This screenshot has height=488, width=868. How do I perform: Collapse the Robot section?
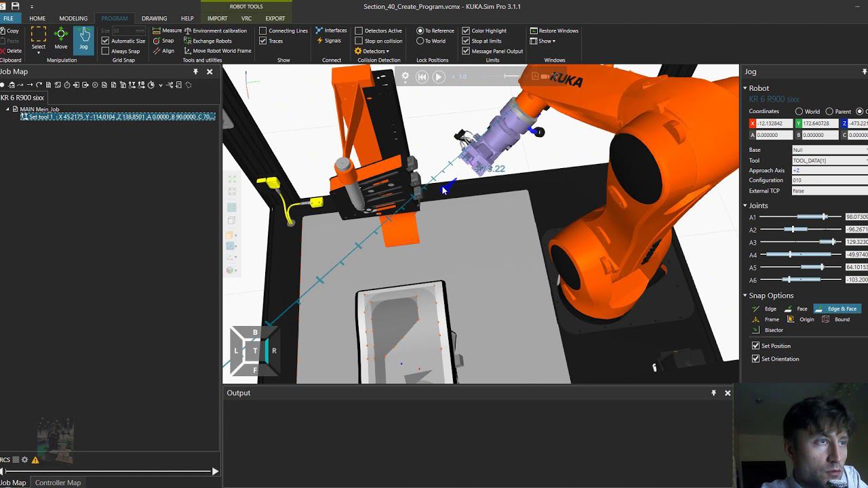[x=745, y=88]
